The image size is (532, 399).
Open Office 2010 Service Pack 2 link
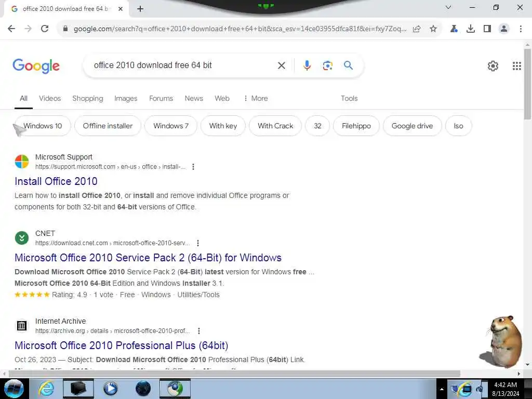(x=148, y=258)
